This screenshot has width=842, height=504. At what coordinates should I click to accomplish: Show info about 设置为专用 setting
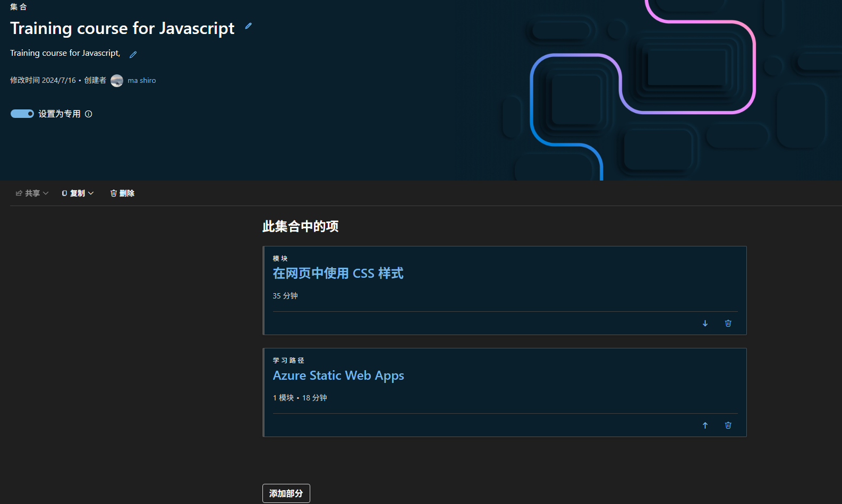[x=89, y=114]
